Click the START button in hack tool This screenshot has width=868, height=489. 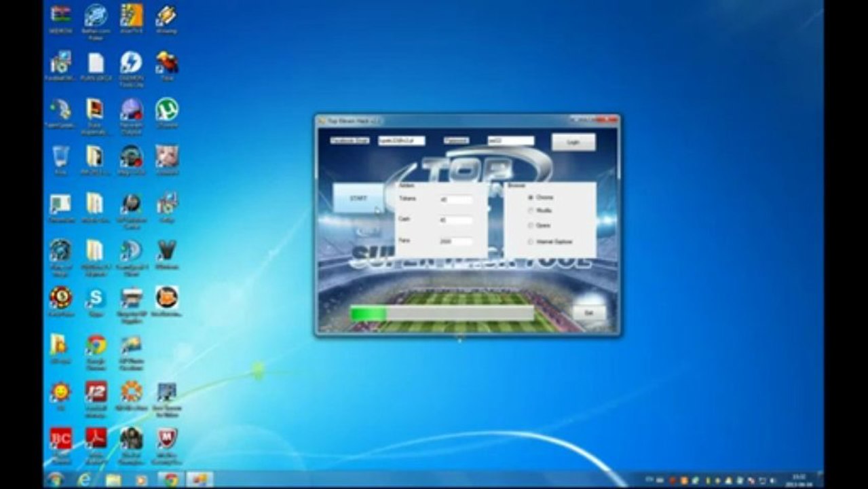click(358, 198)
